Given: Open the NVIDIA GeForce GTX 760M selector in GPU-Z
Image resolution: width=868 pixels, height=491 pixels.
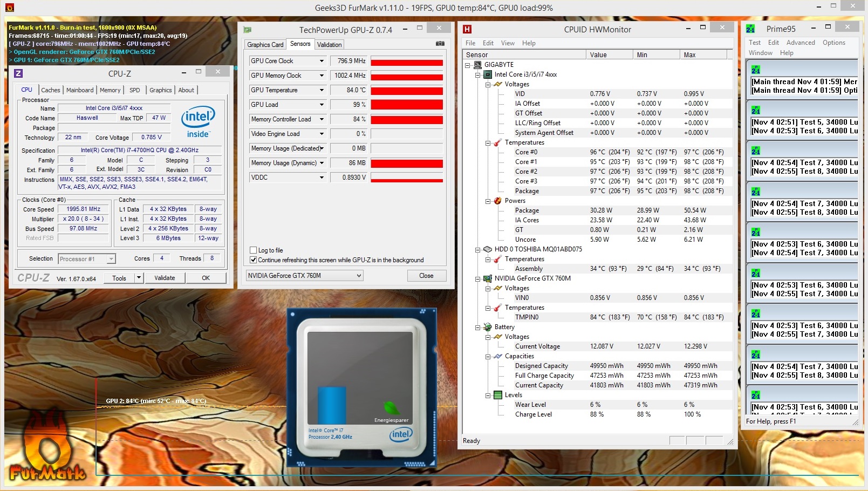Looking at the screenshot, I should click(304, 276).
